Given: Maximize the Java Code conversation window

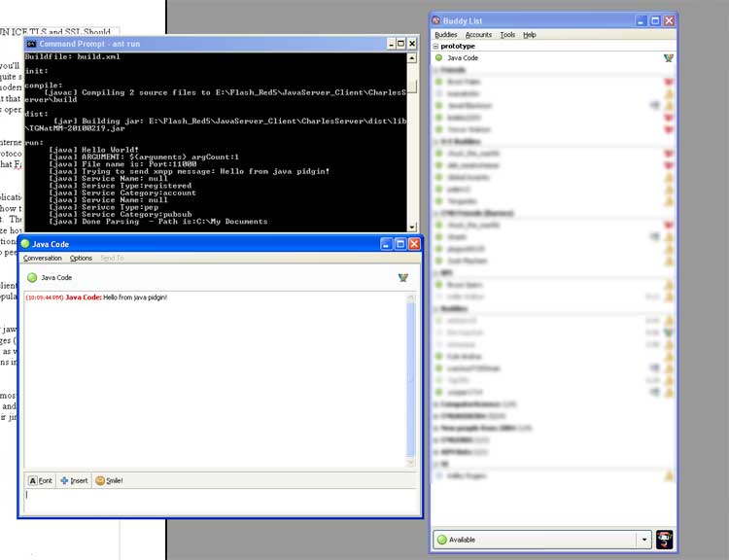Looking at the screenshot, I should 400,244.
